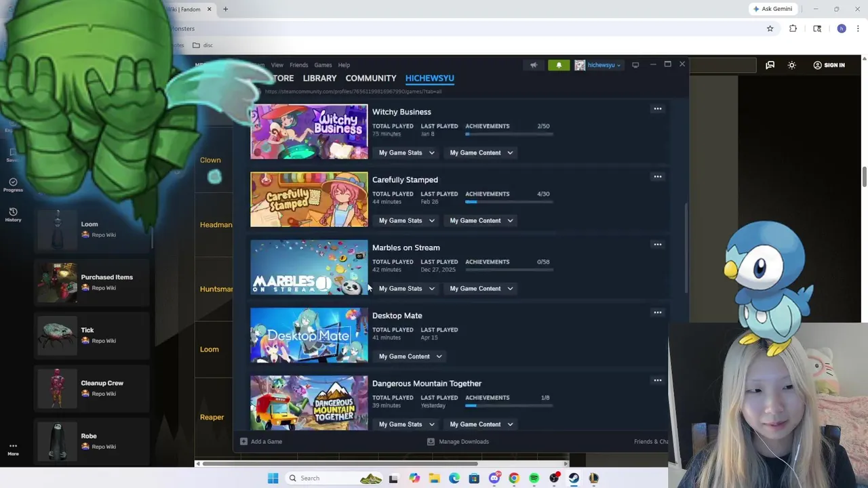Bookmark this page with star icon
Screen dimensions: 868x488
point(770,28)
